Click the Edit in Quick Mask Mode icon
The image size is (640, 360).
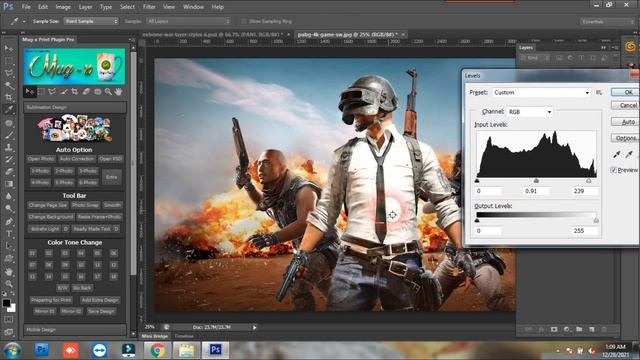[x=9, y=320]
